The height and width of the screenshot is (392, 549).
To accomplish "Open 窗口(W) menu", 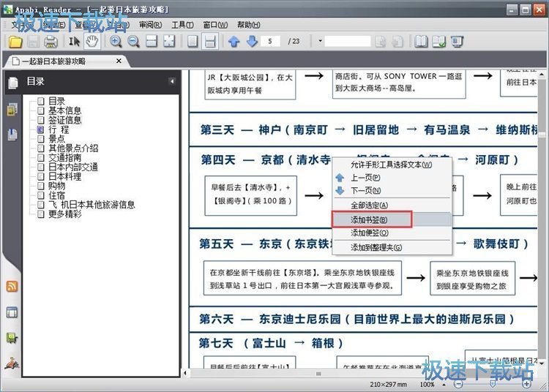I will (x=215, y=25).
